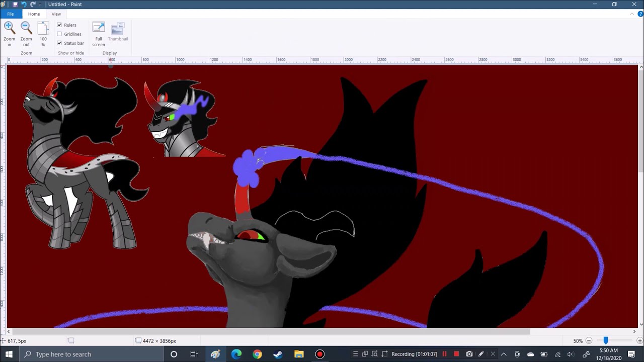Open the taskbar clock and date

coord(609,354)
